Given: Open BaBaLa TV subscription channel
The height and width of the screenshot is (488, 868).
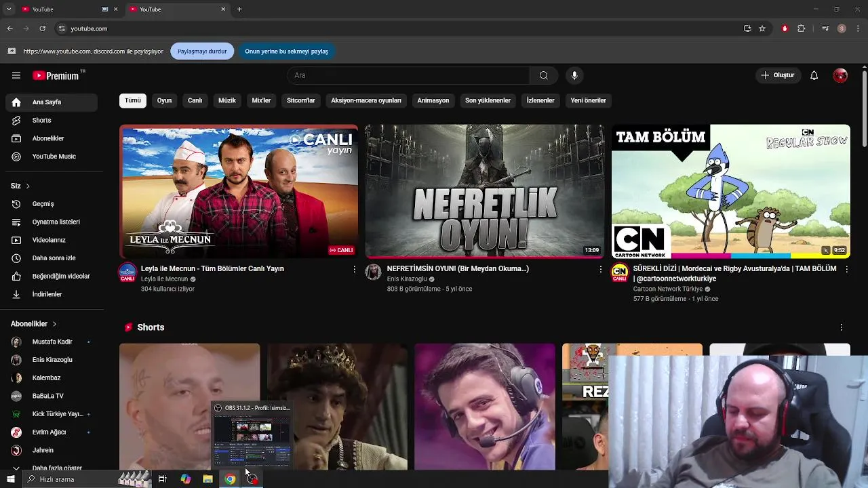Looking at the screenshot, I should pos(52,396).
